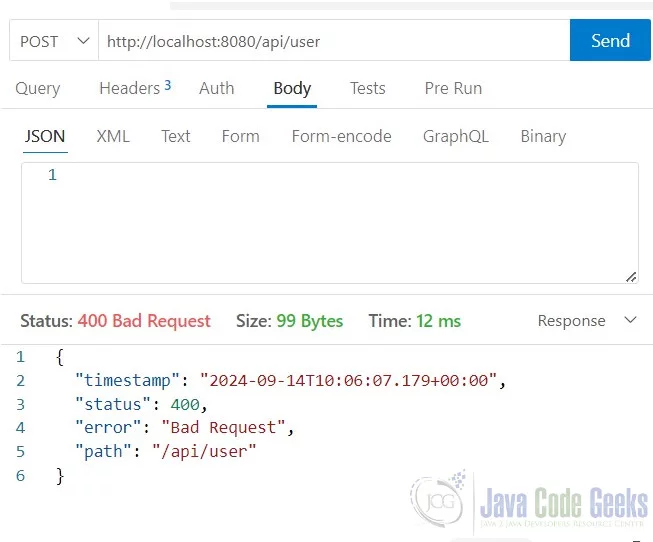This screenshot has width=653, height=542.
Task: Click the Headers count badge 3
Action: (x=167, y=85)
